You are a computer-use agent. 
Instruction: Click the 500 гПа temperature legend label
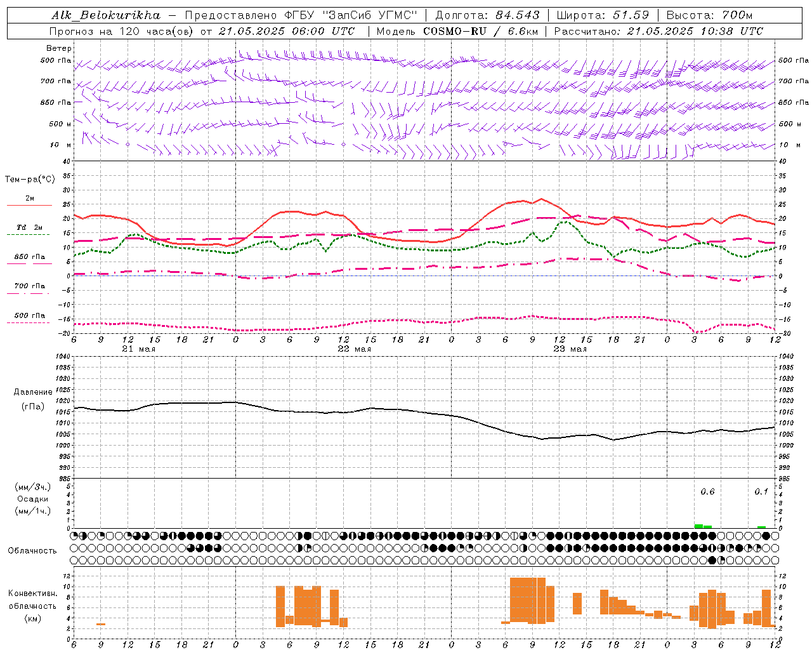[30, 315]
